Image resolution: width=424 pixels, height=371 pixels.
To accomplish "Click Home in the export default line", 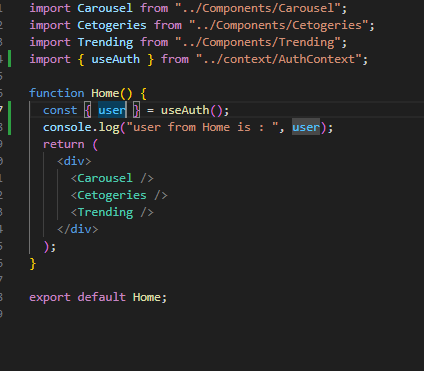I will tap(147, 297).
